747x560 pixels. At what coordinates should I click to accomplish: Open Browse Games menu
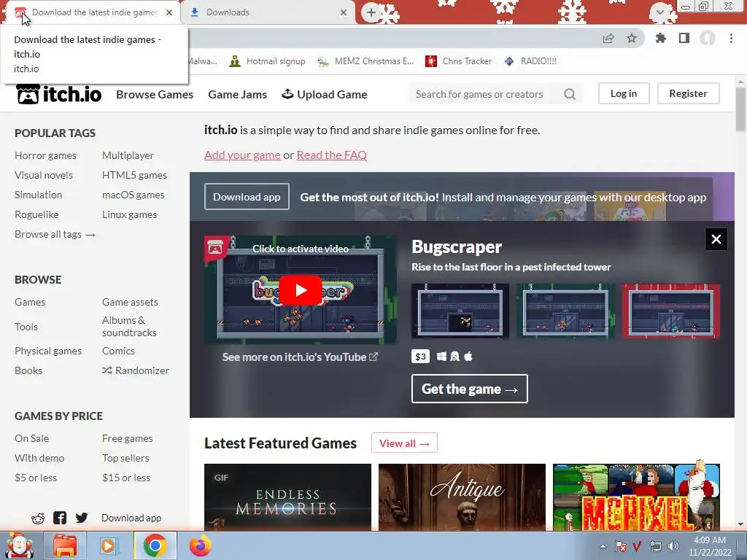coord(155,94)
